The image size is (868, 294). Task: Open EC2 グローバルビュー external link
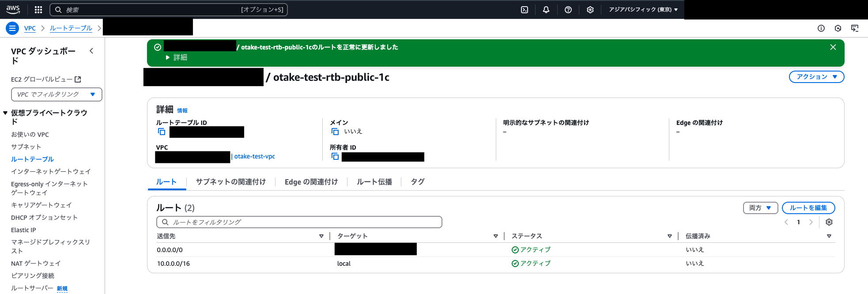(x=46, y=79)
